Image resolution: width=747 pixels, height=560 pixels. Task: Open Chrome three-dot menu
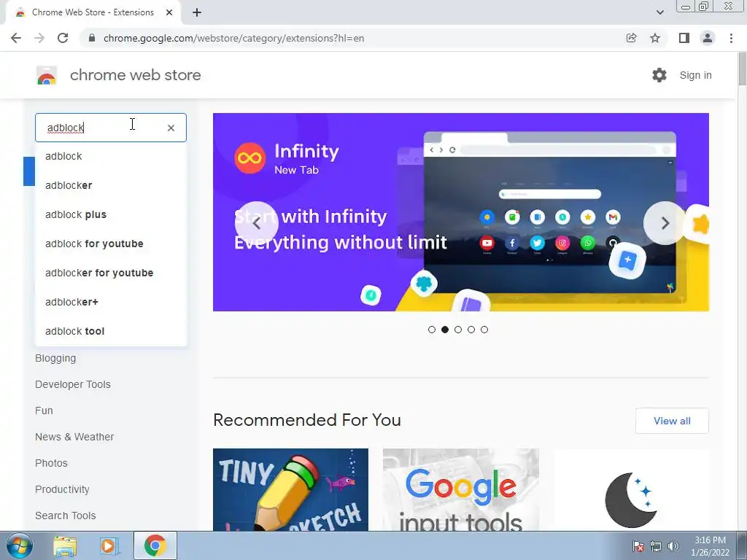click(731, 38)
